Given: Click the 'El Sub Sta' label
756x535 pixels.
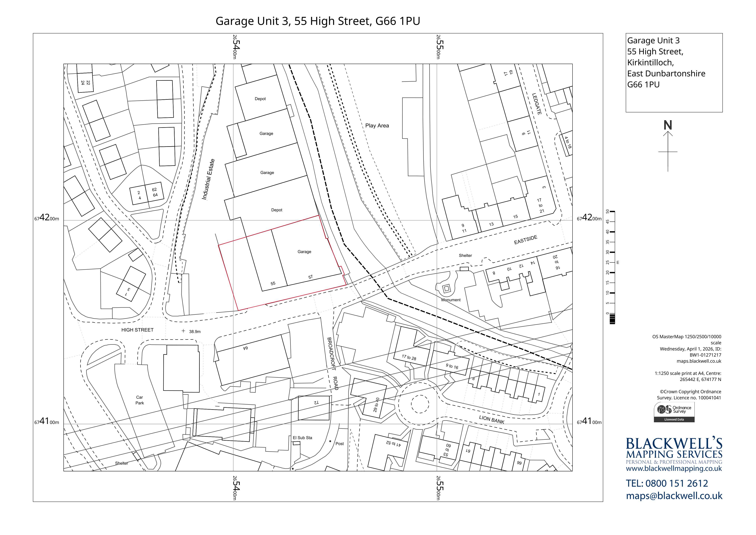Looking at the screenshot, I should click(302, 438).
